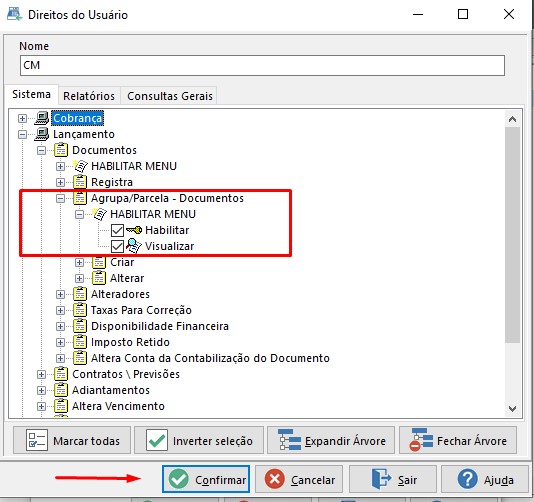Screen dimensions: 534x502
Task: Click the app icon in the title bar
Action: pyautogui.click(x=14, y=14)
